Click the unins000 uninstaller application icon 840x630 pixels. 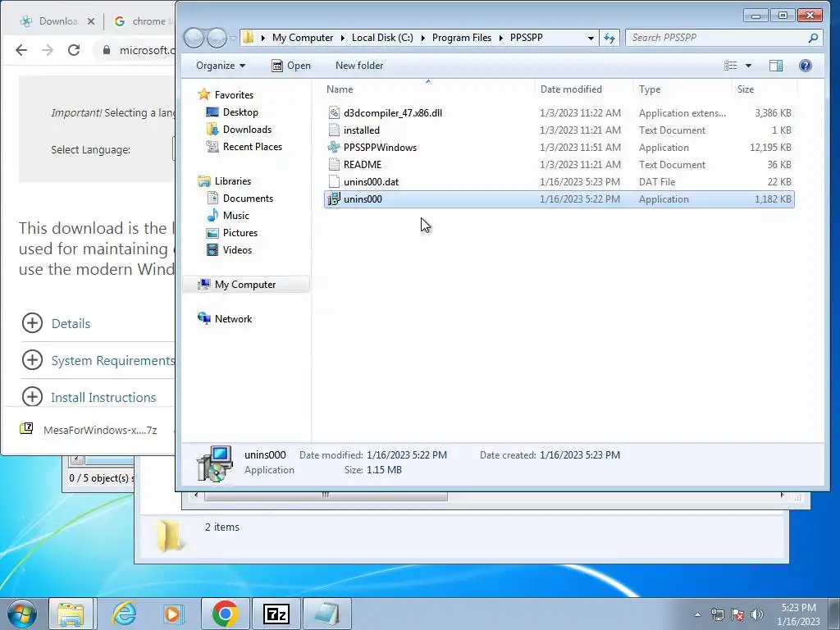coord(334,199)
